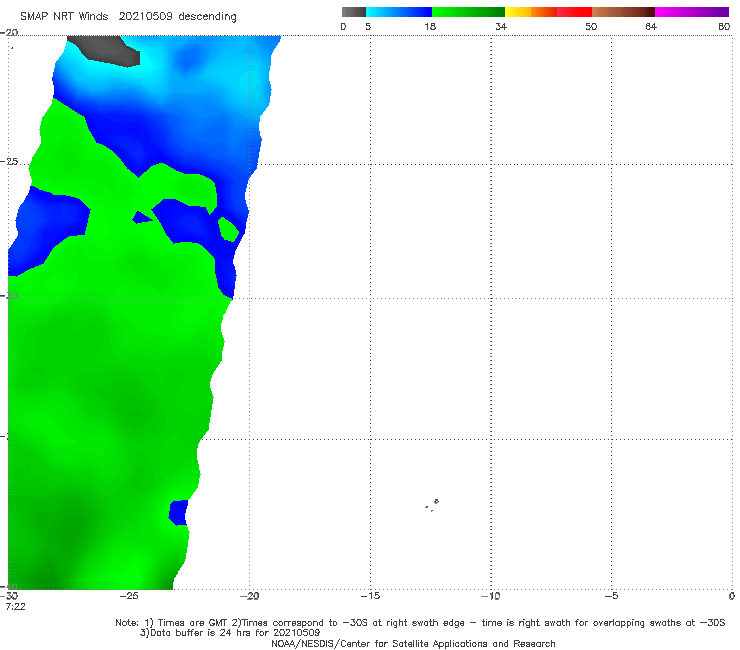
Task: Click the '7:22' swath time label
Action: [x=16, y=606]
